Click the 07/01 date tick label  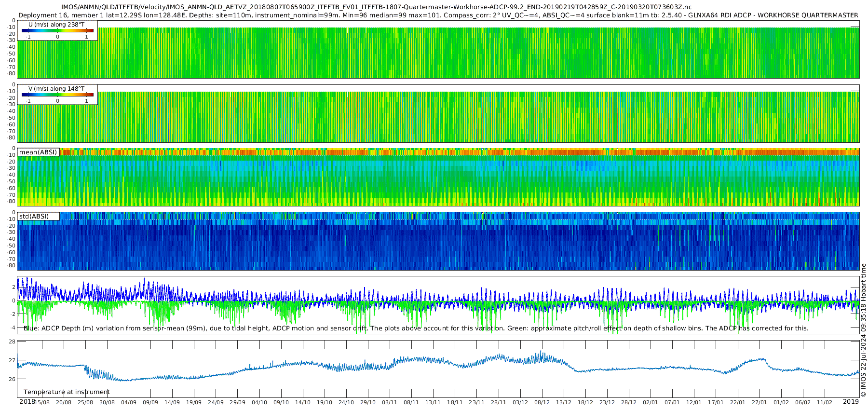[x=672, y=402]
